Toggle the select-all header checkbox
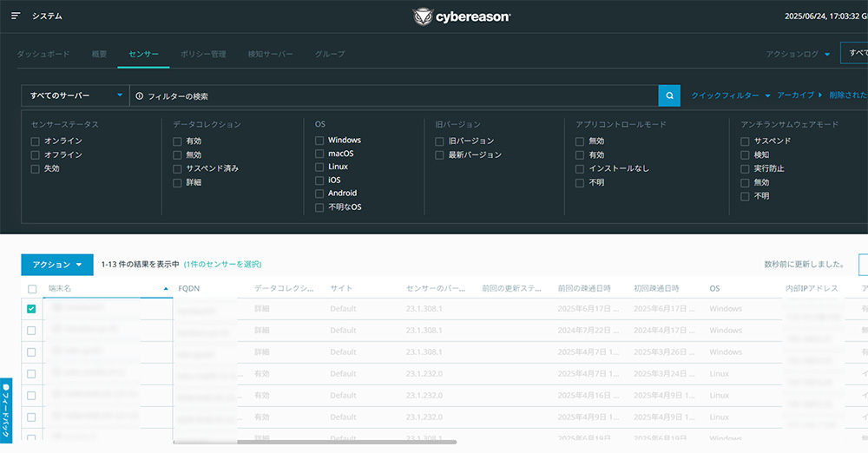The width and height of the screenshot is (868, 453). pos(32,289)
